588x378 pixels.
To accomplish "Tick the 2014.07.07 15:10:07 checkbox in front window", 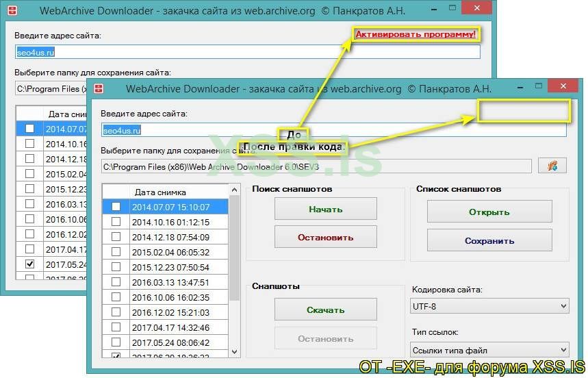I will (116, 207).
